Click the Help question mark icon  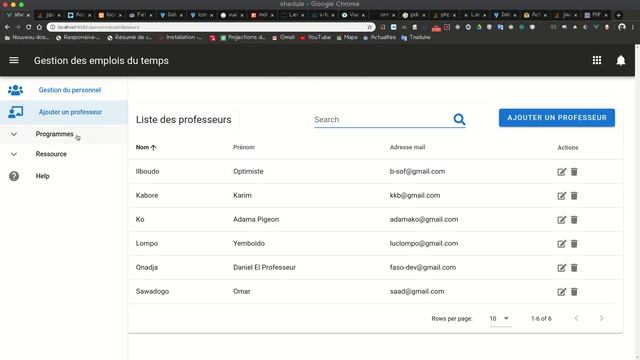(x=14, y=176)
